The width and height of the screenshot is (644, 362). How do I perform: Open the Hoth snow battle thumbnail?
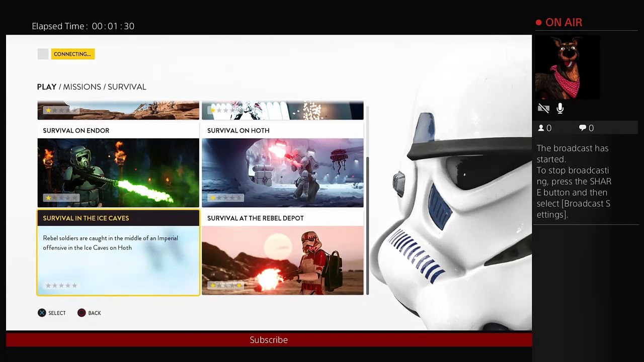pos(283,172)
